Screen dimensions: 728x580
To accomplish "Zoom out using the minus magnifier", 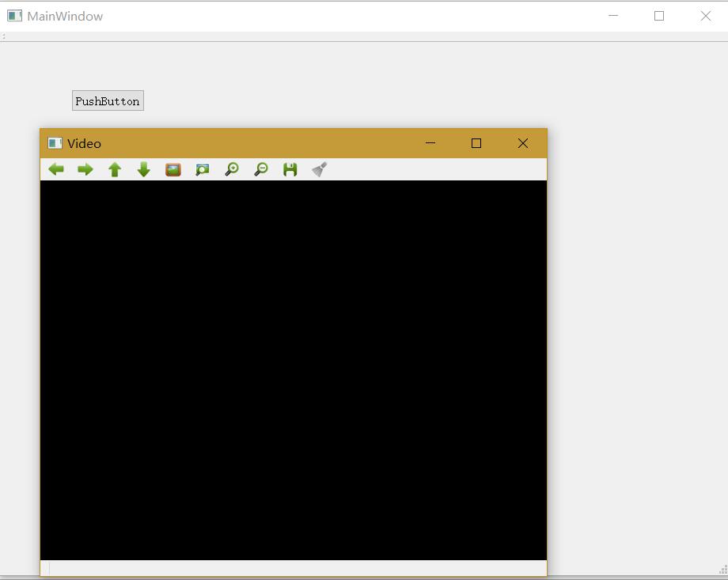I will [x=261, y=169].
